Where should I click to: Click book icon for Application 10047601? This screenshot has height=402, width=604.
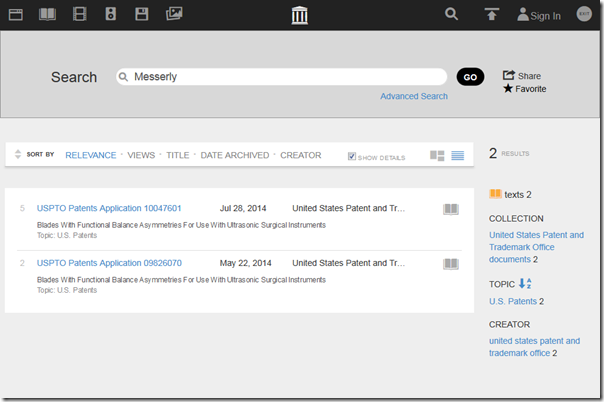(x=451, y=209)
